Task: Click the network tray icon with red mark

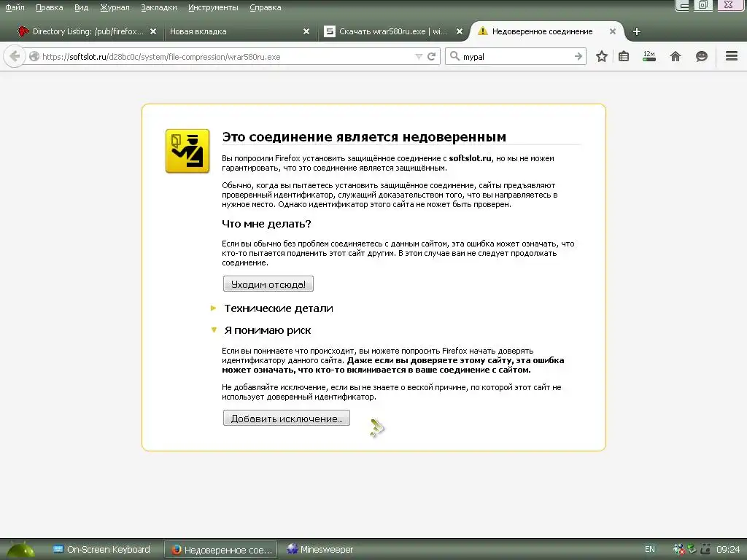Action: tap(678, 550)
